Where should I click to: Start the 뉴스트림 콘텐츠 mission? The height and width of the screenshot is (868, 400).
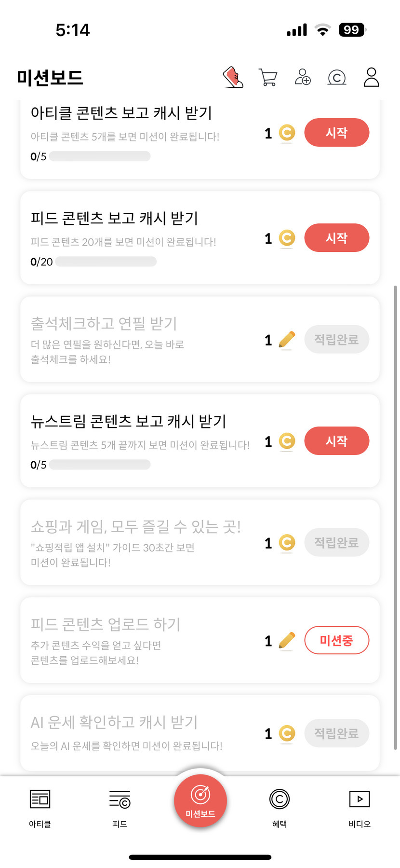[x=336, y=441]
